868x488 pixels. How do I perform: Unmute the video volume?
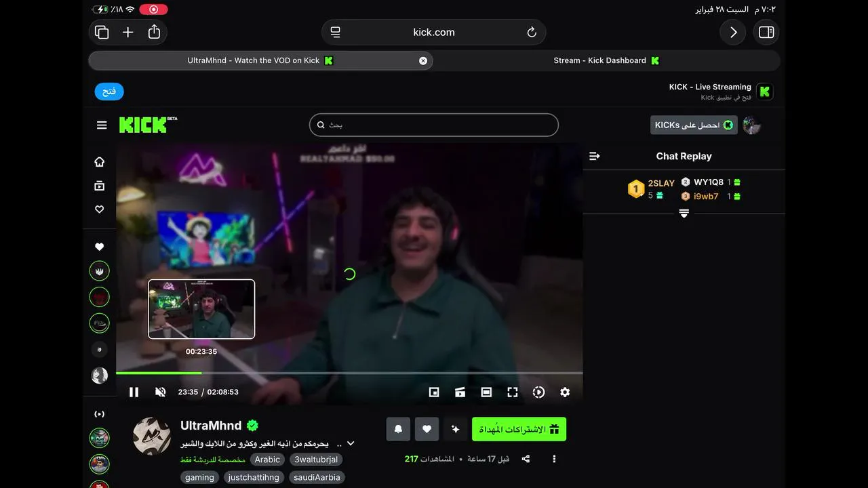[x=161, y=392]
